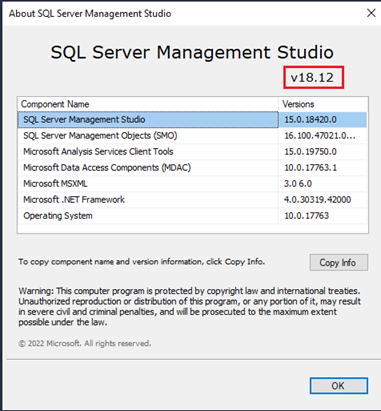
Task: Close the About dialog with X
Action: (x=371, y=13)
